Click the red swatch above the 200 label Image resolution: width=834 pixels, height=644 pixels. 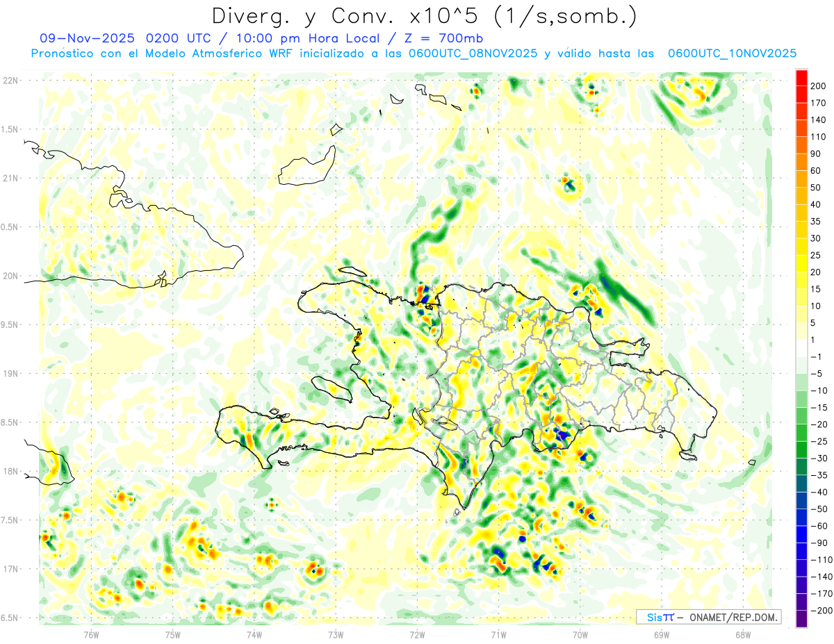802,78
